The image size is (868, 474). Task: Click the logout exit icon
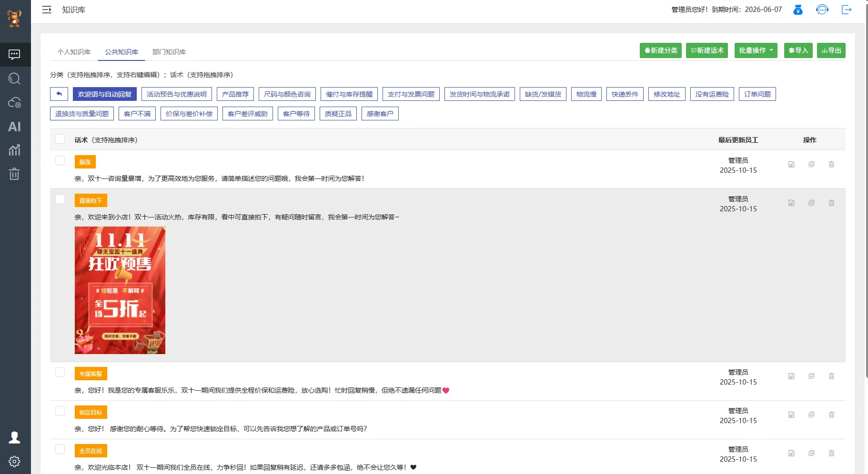click(x=847, y=10)
